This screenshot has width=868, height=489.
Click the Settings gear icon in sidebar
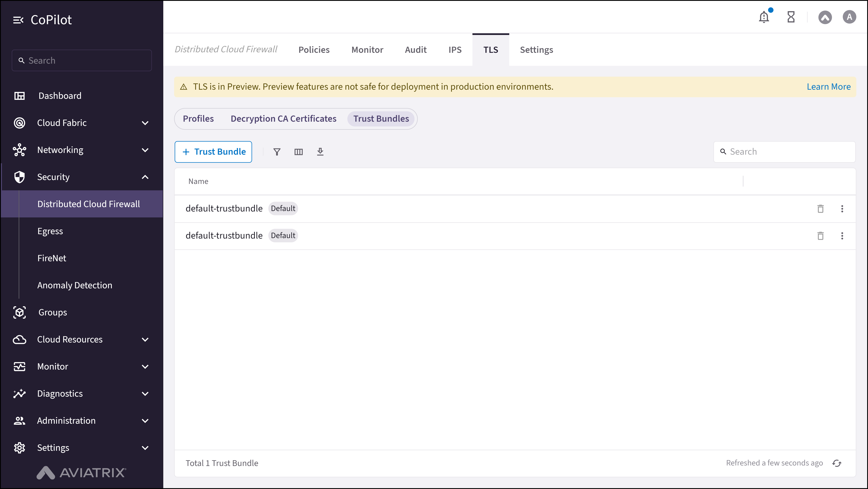(20, 448)
